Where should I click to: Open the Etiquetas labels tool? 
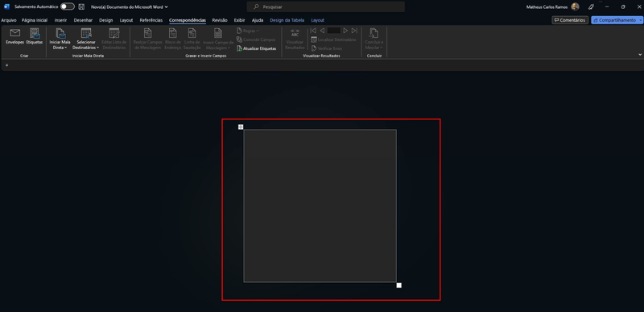coord(35,36)
